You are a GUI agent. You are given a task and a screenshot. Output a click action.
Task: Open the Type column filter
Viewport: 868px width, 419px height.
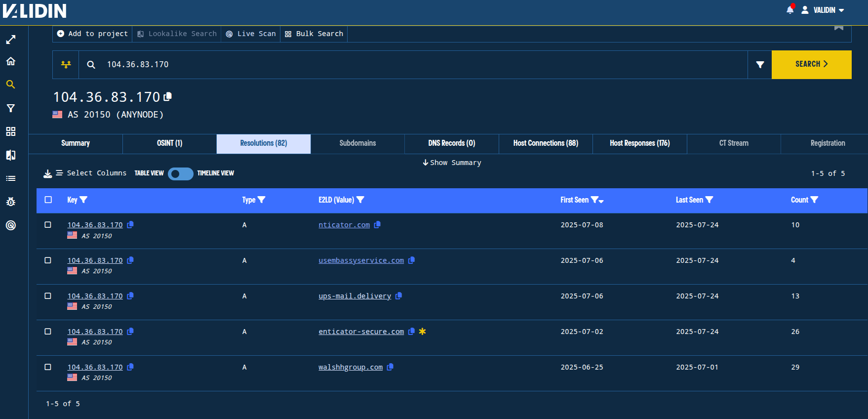click(x=262, y=200)
